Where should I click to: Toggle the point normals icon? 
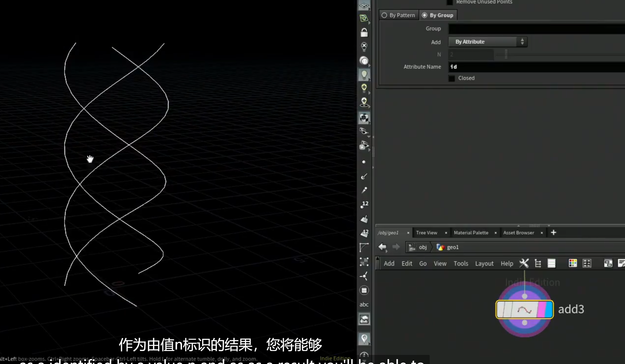(x=364, y=176)
